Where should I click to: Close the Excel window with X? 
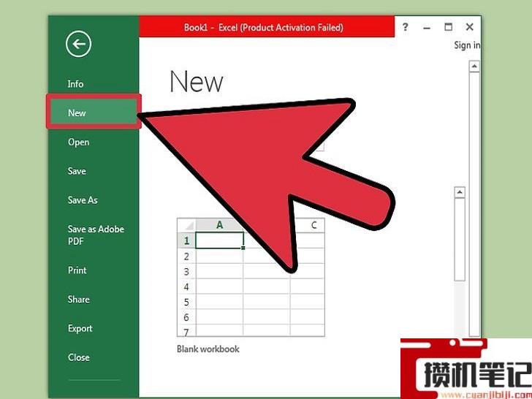470,27
